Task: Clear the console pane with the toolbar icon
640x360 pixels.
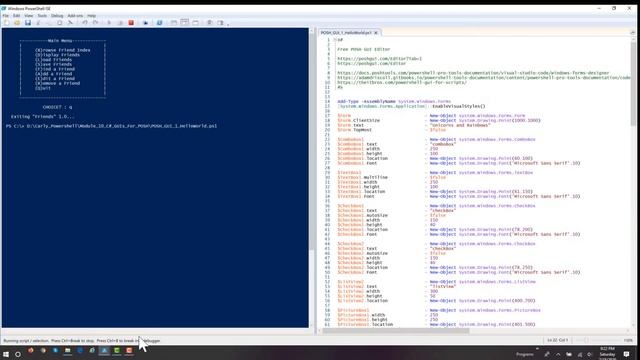Action: [70, 22]
